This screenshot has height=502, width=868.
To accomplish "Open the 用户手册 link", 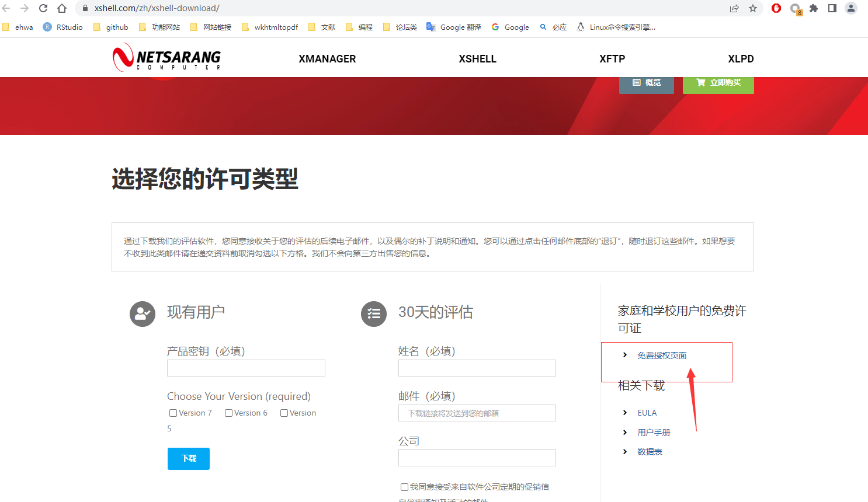I will point(654,433).
